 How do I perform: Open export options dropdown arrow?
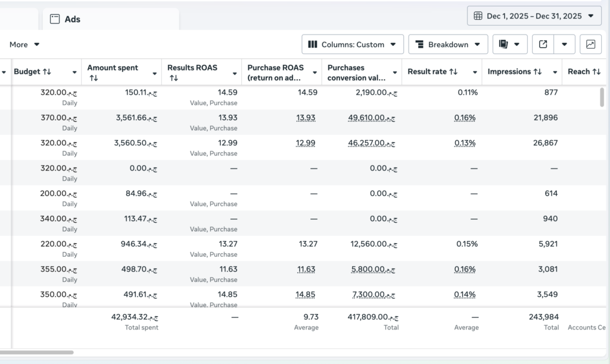(x=564, y=44)
